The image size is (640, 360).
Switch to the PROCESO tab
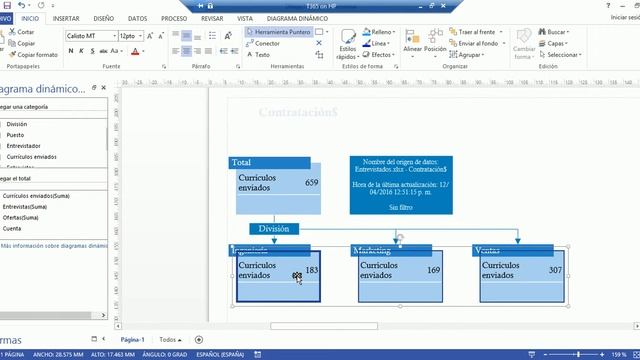point(174,19)
